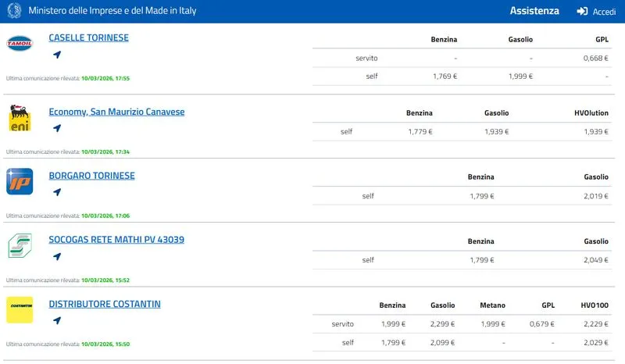625x364 pixels.
Task: Click navigation arrow under Distributore Costantin
Action: tap(57, 320)
